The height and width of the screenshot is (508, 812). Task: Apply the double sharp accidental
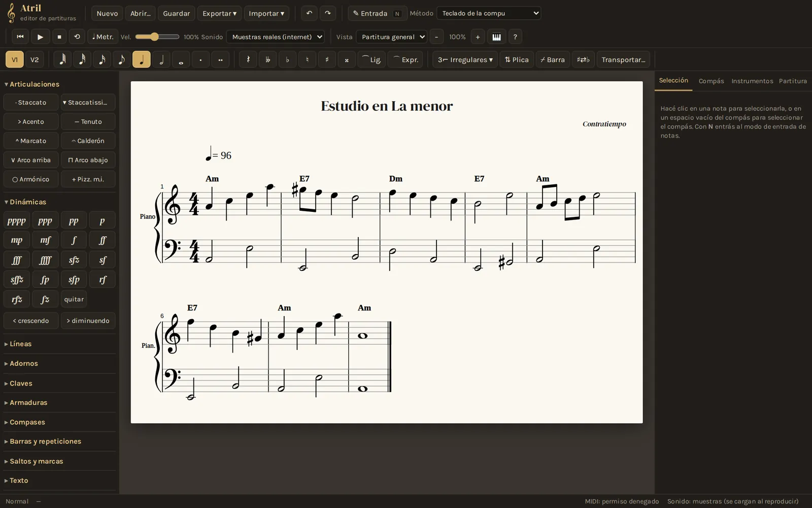point(347,59)
